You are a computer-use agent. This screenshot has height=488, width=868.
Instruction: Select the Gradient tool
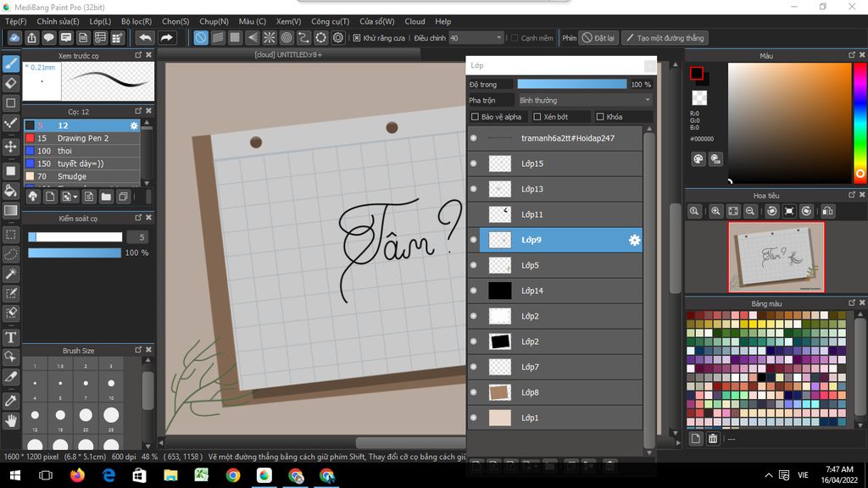coord(11,210)
